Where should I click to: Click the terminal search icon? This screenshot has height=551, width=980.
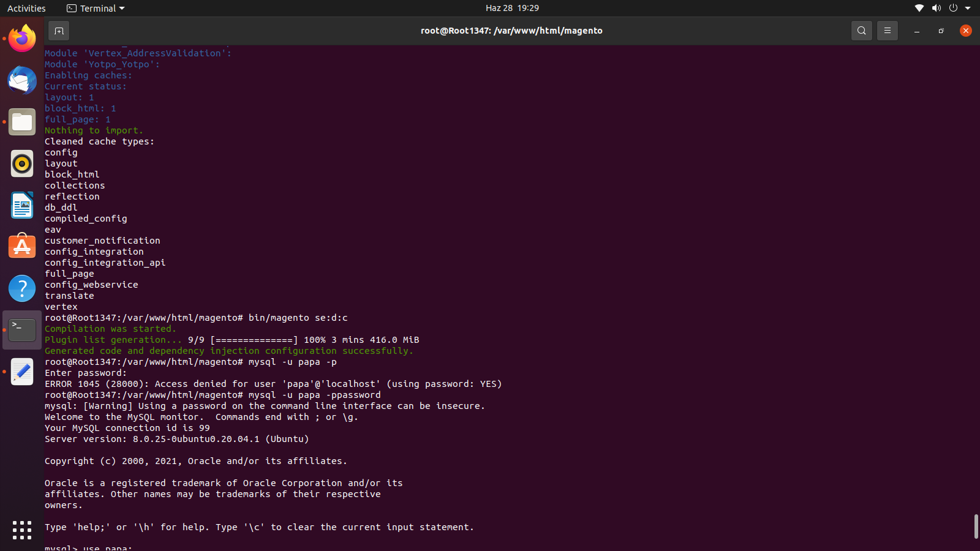click(x=861, y=31)
